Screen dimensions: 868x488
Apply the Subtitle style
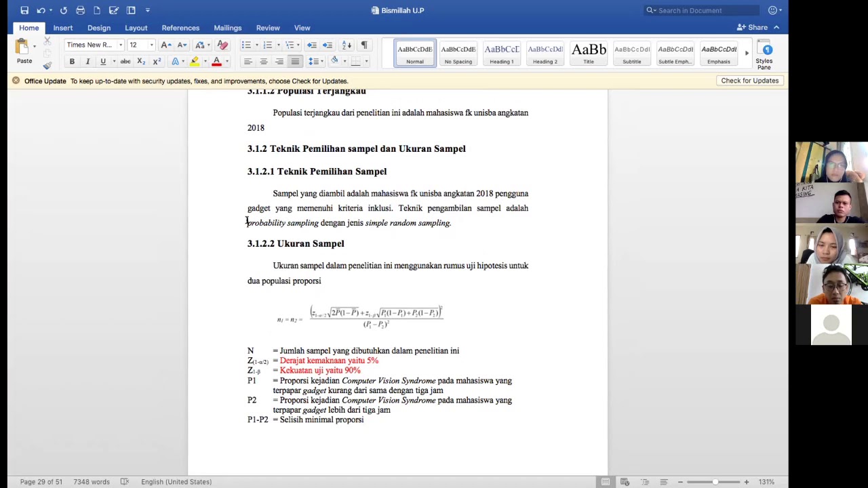pyautogui.click(x=632, y=53)
